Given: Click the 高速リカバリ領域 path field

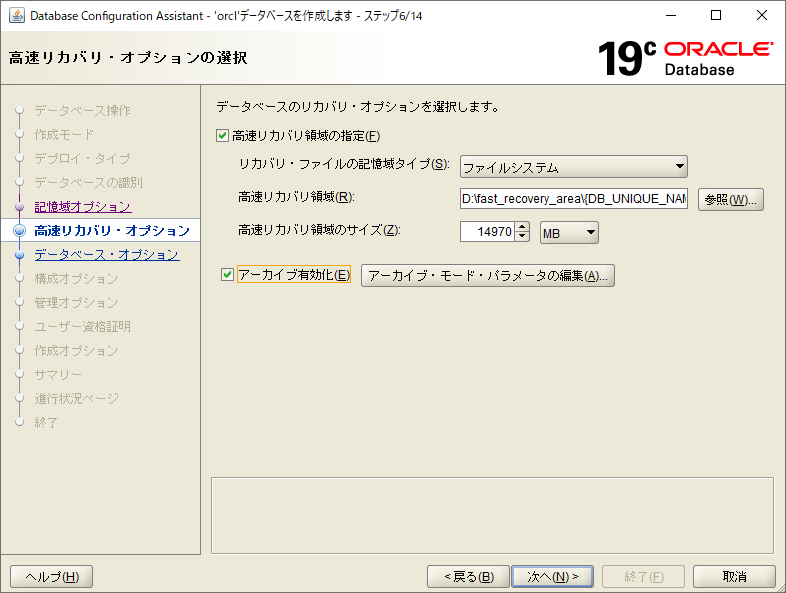Looking at the screenshot, I should coord(573,199).
